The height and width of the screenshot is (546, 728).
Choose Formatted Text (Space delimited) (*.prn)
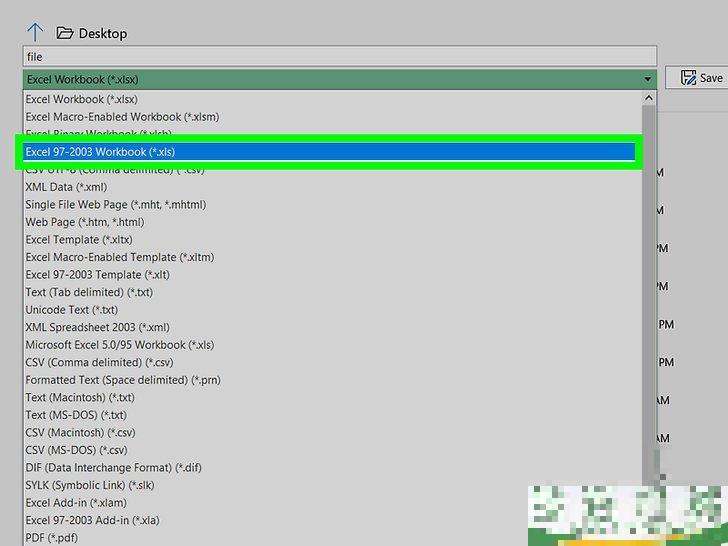[123, 380]
